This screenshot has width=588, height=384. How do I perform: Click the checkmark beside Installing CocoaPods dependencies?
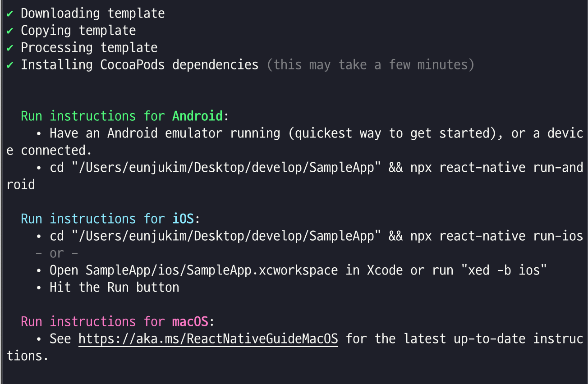[x=10, y=65]
